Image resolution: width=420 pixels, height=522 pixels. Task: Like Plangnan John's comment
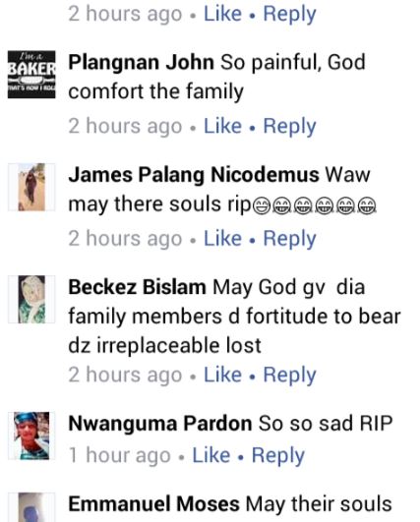click(x=222, y=126)
